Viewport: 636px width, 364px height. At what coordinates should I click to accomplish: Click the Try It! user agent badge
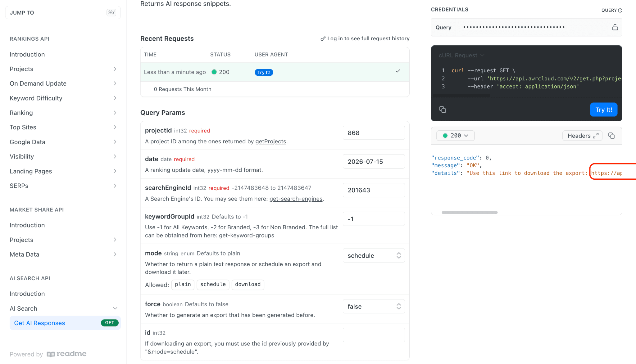tap(264, 72)
